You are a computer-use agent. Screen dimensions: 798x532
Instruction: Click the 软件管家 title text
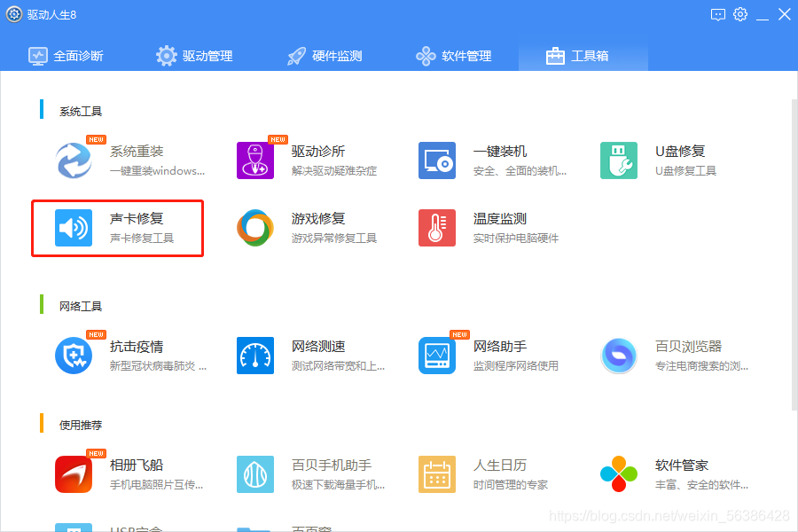[682, 465]
